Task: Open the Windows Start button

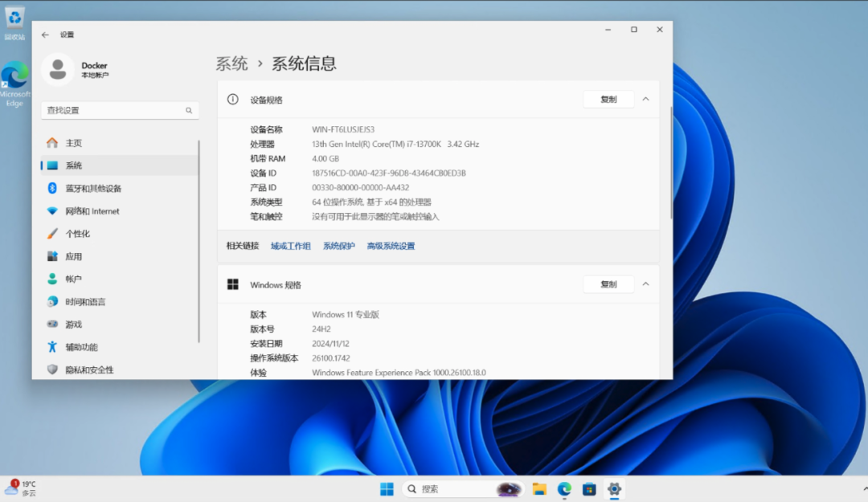Action: coord(387,488)
